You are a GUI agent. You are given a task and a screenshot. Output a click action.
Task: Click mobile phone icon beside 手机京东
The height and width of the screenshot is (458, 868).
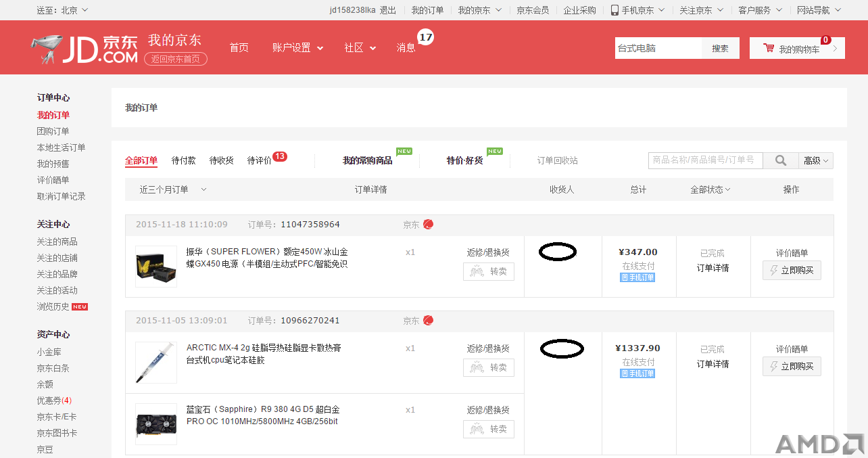tap(614, 10)
